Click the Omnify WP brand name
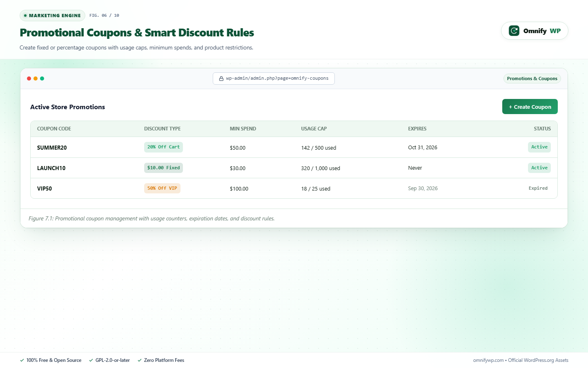 tap(542, 31)
